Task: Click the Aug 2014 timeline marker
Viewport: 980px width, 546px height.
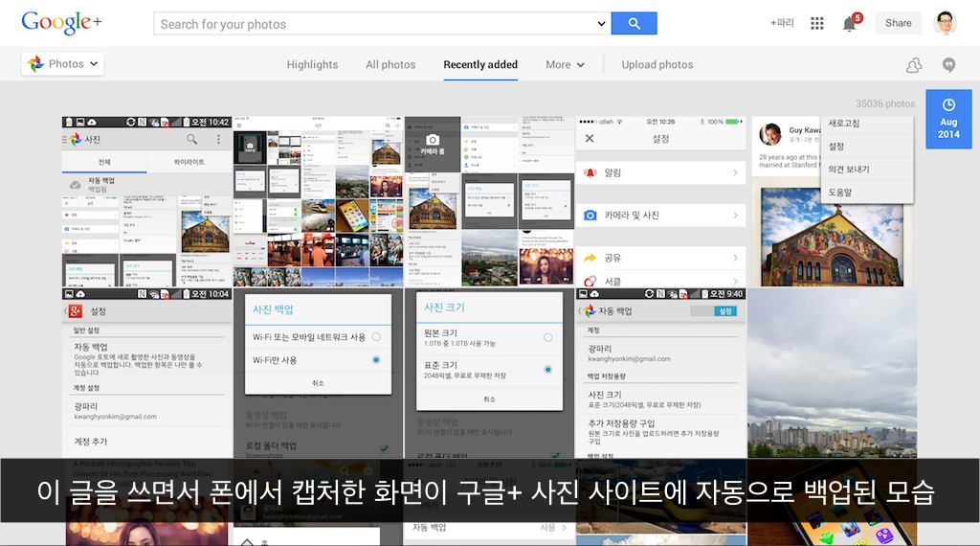Action: click(948, 120)
